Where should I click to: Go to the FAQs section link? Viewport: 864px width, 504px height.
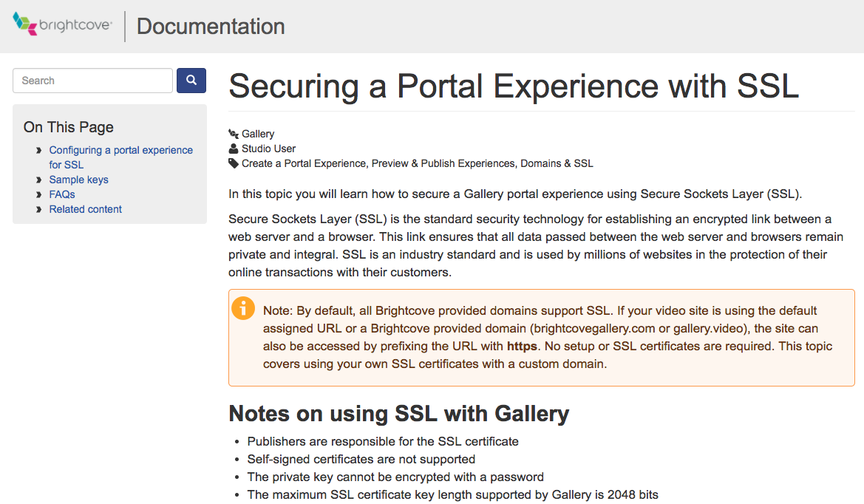tap(62, 194)
